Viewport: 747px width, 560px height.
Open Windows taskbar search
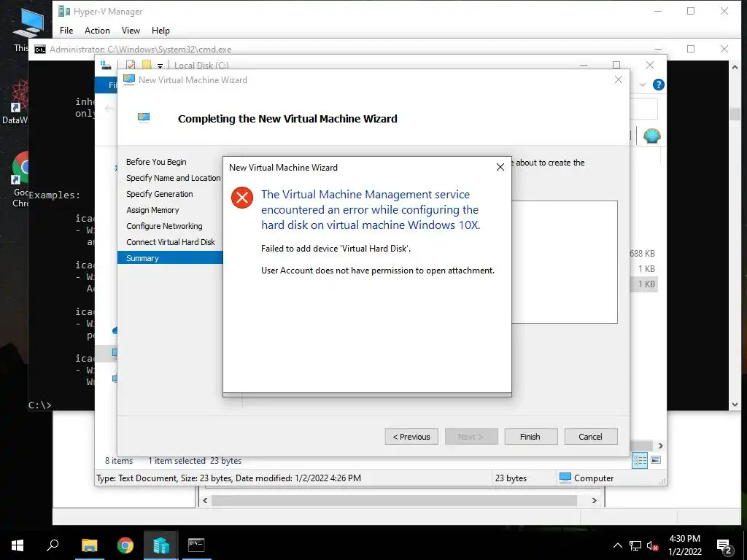point(53,545)
